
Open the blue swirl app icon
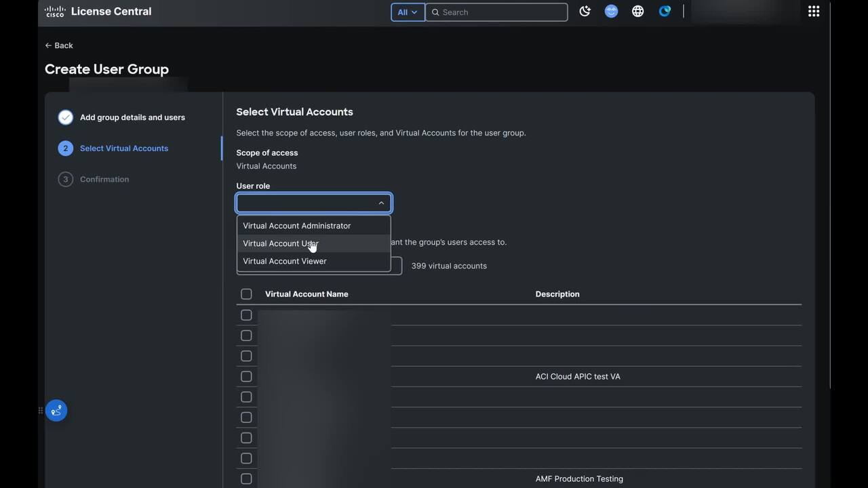tap(665, 12)
